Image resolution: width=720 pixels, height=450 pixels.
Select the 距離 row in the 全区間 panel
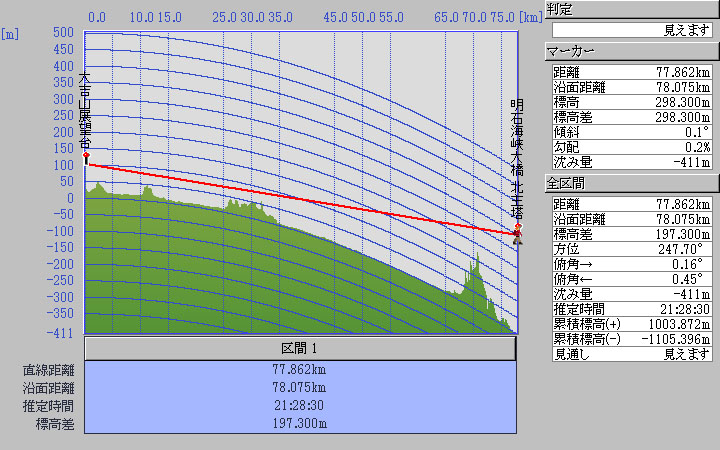[632, 204]
